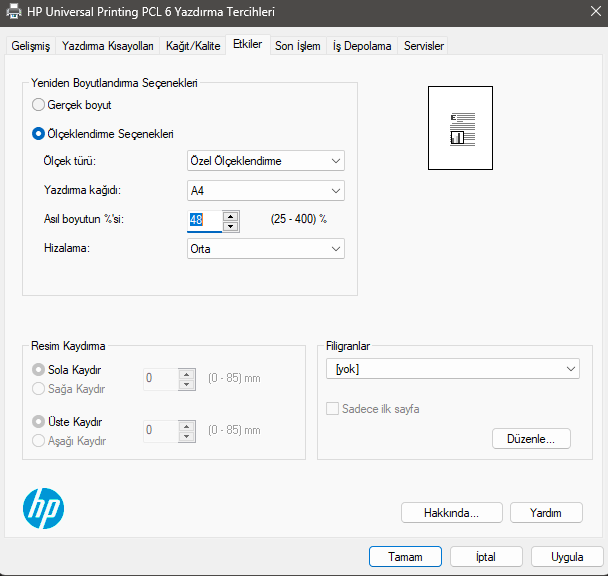Click the HP logo

tap(43, 508)
